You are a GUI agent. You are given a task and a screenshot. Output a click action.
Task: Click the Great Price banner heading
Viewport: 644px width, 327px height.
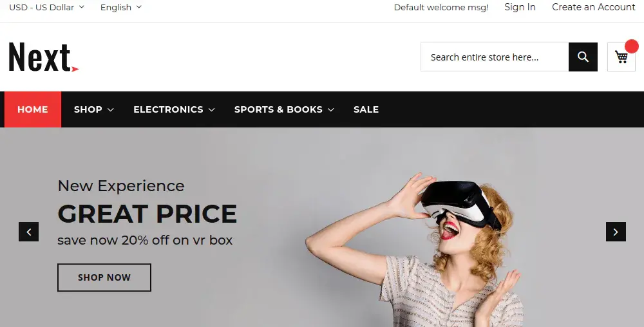pyautogui.click(x=147, y=214)
